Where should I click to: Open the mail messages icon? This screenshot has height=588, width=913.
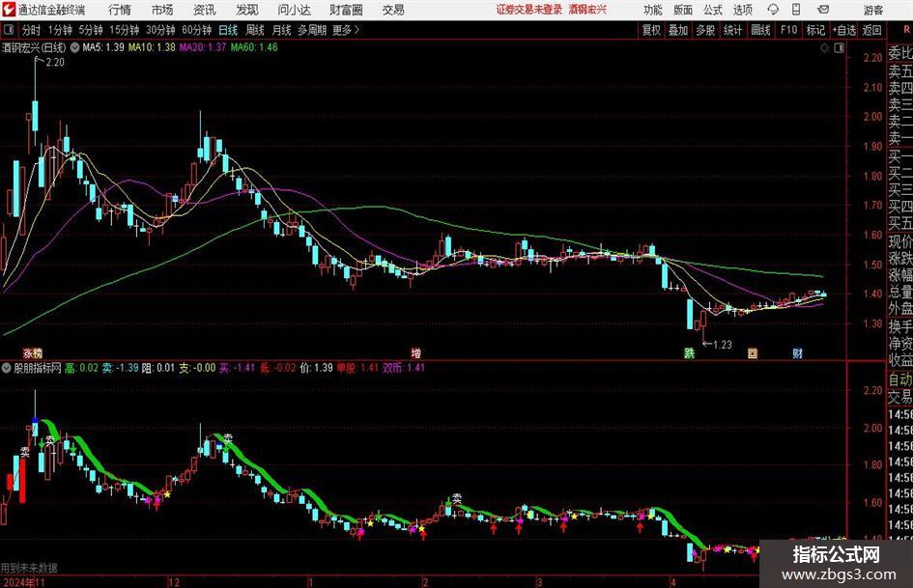823,10
